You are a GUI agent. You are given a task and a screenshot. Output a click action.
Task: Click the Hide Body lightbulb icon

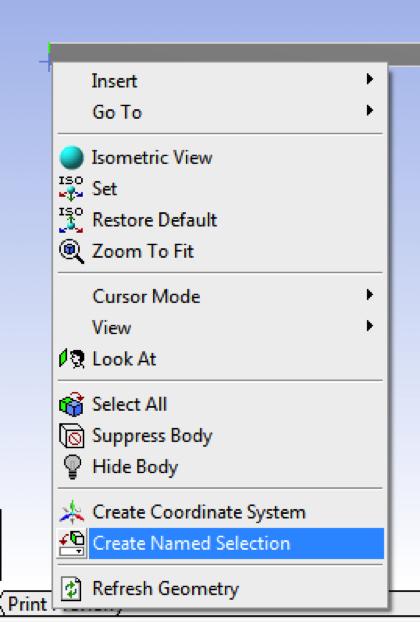click(x=72, y=467)
